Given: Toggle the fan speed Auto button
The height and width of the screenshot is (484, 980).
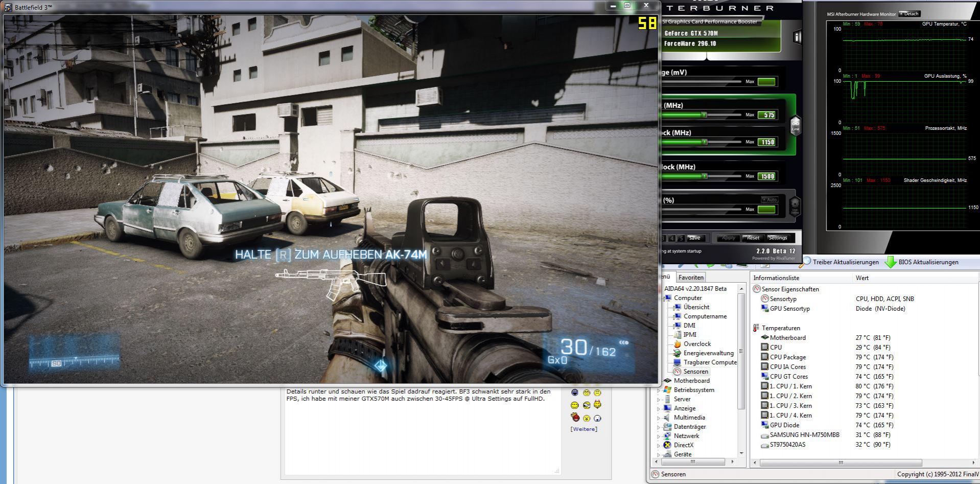Looking at the screenshot, I should point(769,199).
